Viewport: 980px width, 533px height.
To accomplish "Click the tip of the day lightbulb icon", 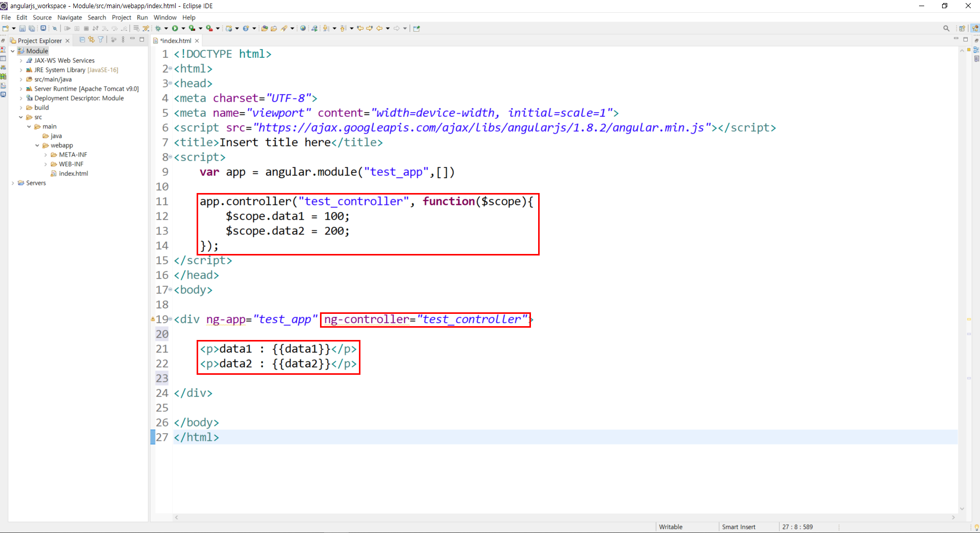I will click(x=976, y=527).
